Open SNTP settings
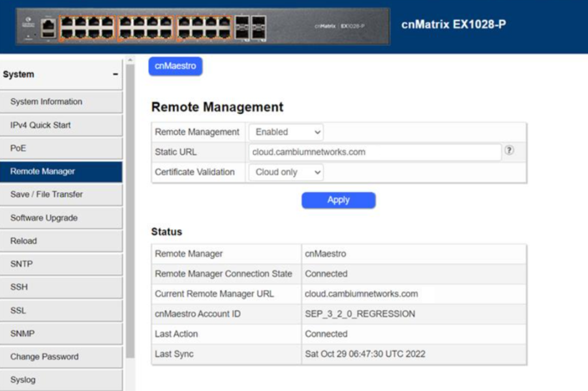 coord(61,264)
